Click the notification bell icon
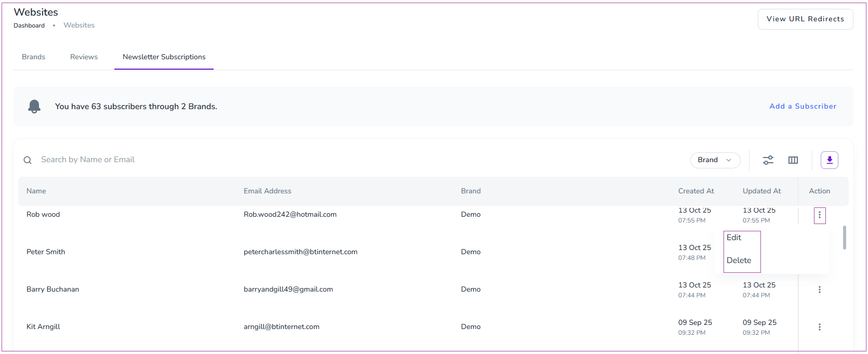Screen dimensions: 868x354 coord(34,107)
